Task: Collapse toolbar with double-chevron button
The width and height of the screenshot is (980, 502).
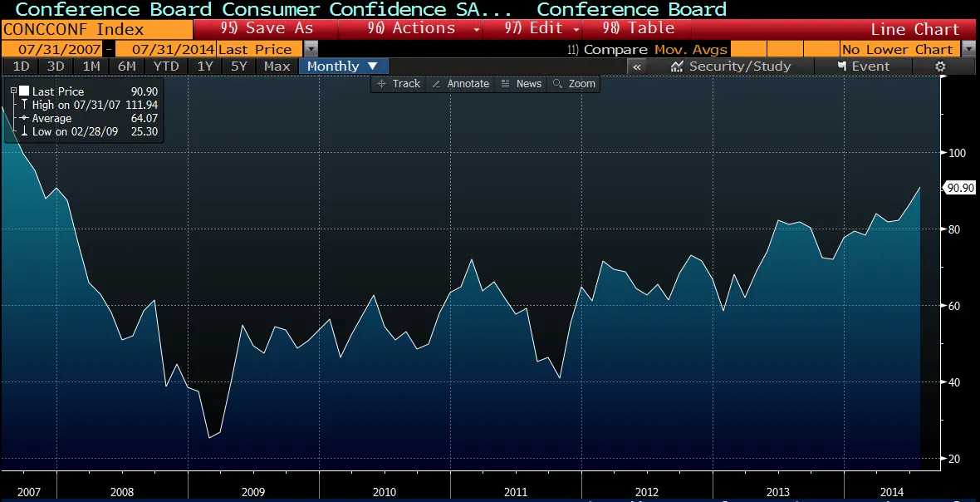Action: click(637, 66)
